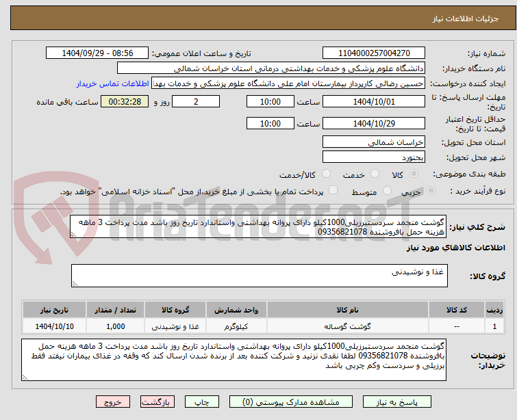This screenshot has width=517, height=420.
Task: Click the price validity time 10:00 field
Action: [x=270, y=123]
